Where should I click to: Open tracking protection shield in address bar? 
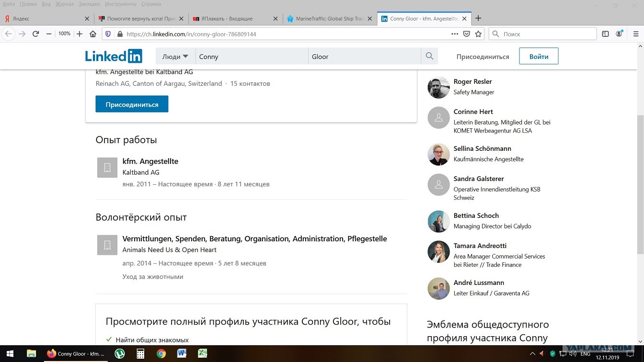(108, 34)
